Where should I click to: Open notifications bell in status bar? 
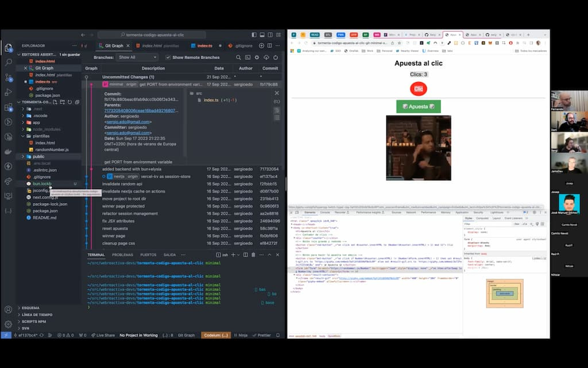click(278, 335)
